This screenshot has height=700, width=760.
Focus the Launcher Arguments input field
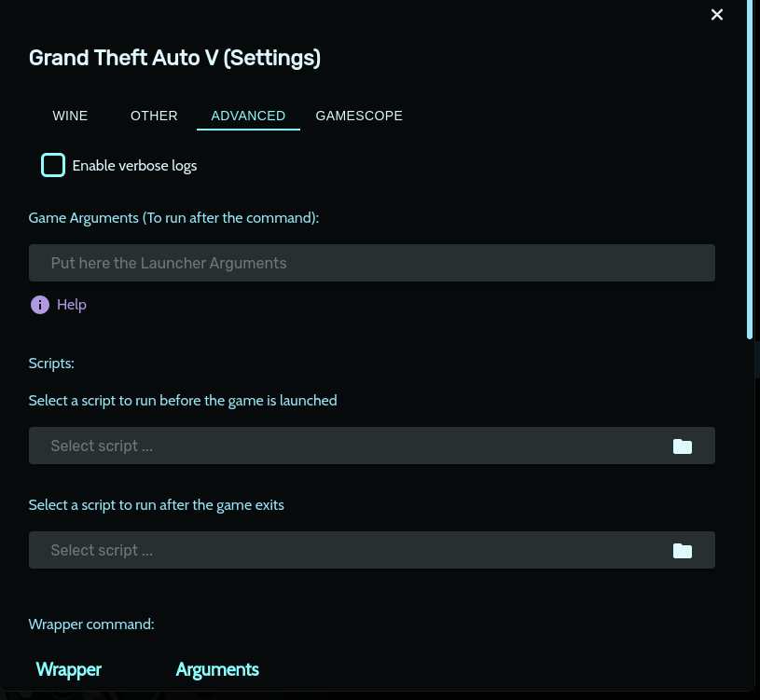click(x=371, y=263)
